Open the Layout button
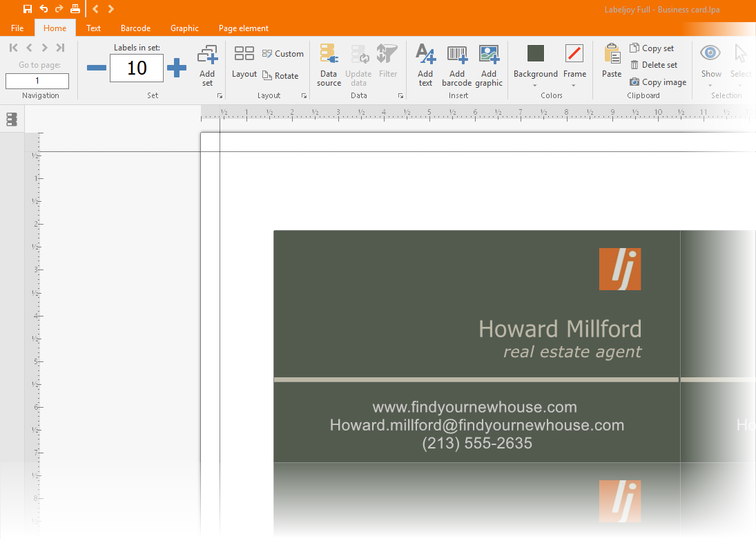The height and width of the screenshot is (539, 756). coord(244,62)
